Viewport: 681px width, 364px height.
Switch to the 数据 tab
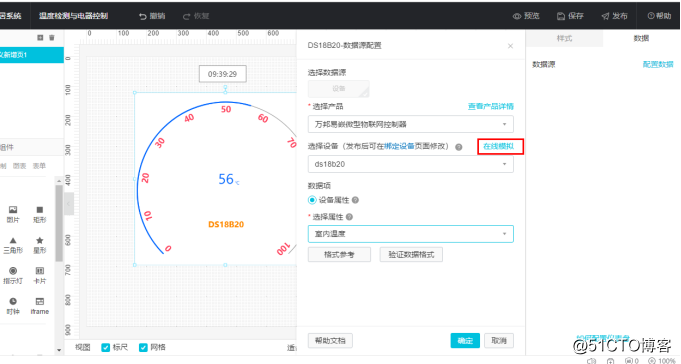click(641, 38)
